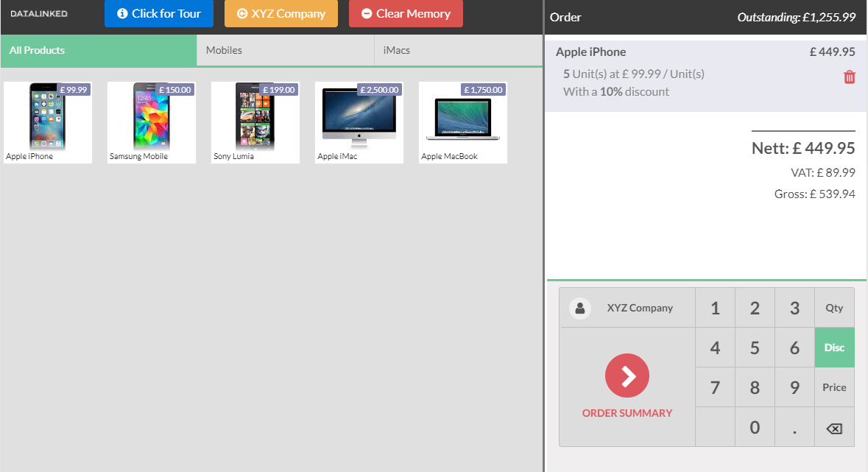Add Apple iPhone to the order
The image size is (868, 472).
[48, 122]
